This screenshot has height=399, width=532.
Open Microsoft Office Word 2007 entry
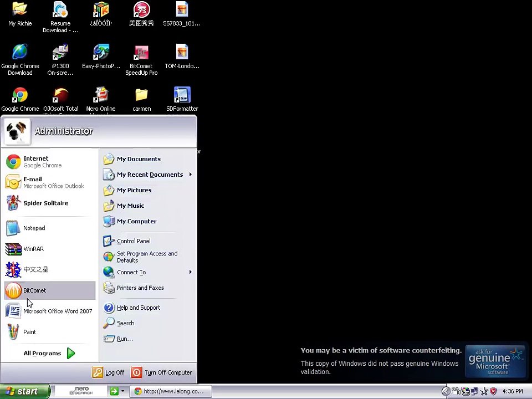point(50,311)
